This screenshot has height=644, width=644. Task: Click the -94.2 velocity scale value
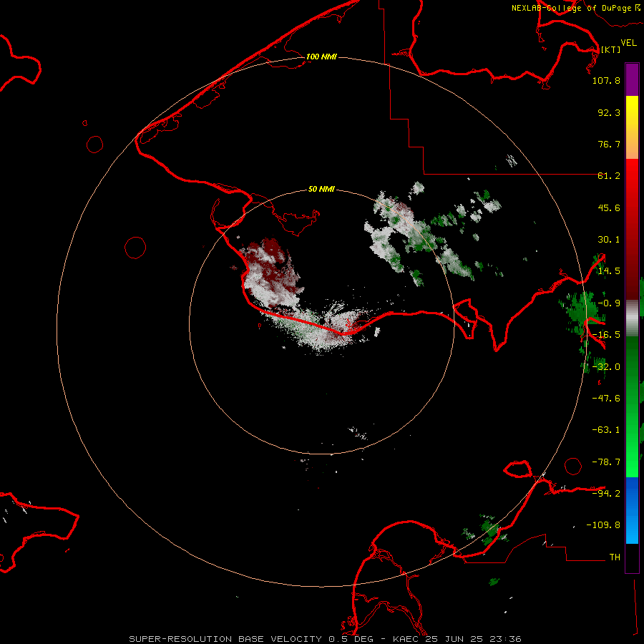pos(606,493)
